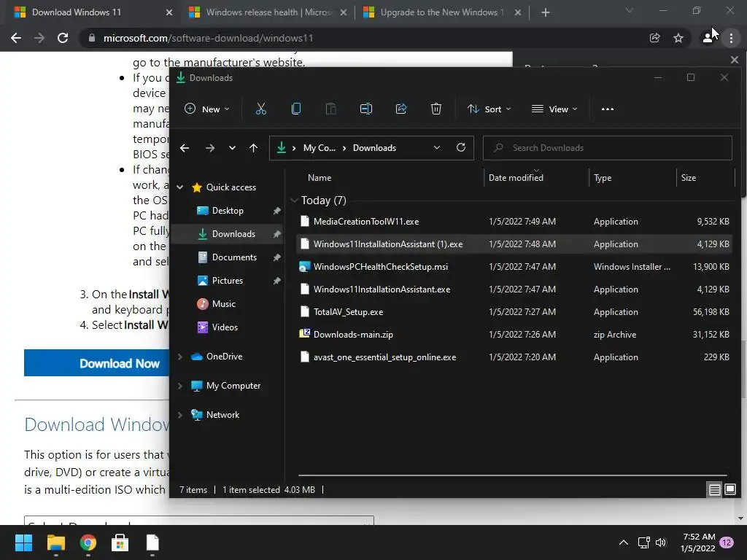Bookmark this page with the star icon
Image resolution: width=747 pixels, height=560 pixels.
[x=678, y=38]
